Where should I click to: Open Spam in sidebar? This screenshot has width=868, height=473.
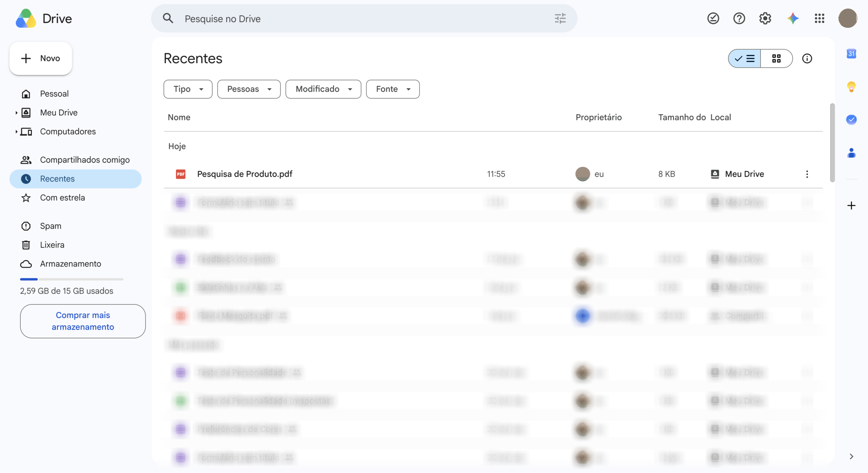pos(75,226)
